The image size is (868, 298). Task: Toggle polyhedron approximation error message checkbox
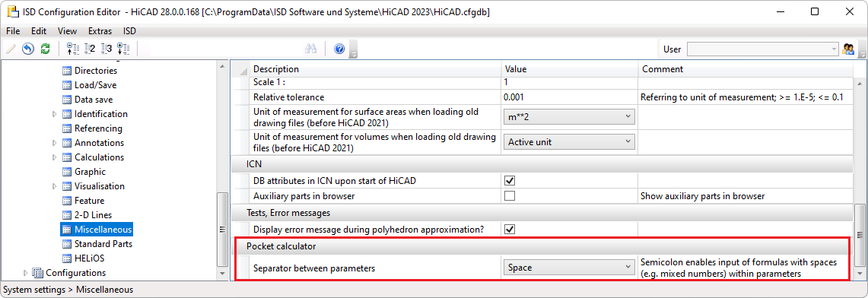tap(509, 229)
